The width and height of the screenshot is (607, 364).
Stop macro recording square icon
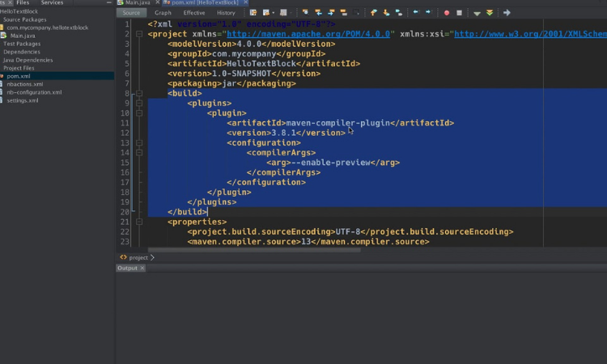coord(459,13)
